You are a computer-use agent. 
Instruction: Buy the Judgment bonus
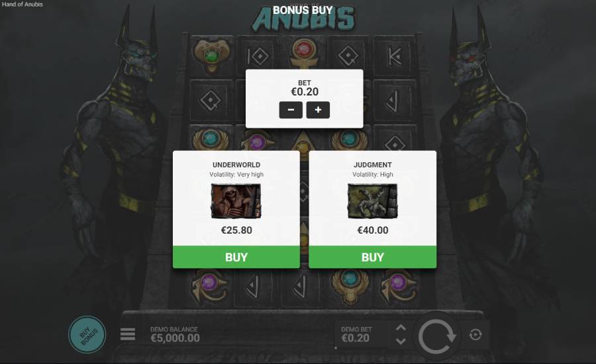(x=372, y=257)
